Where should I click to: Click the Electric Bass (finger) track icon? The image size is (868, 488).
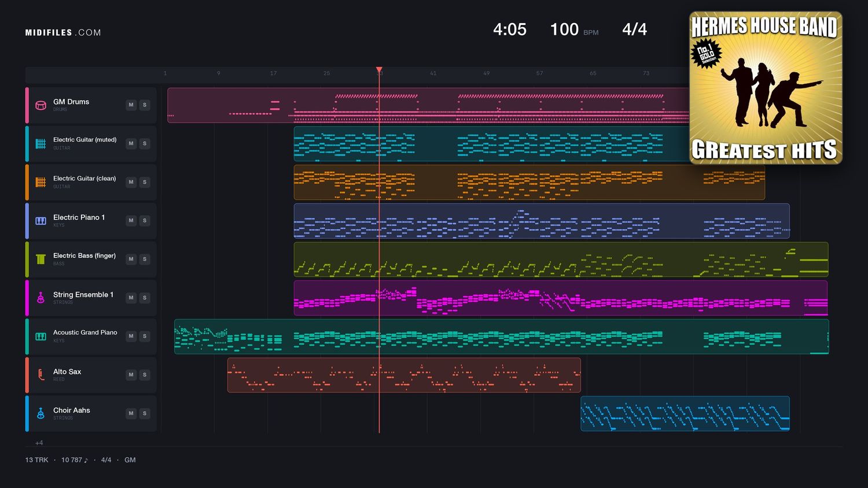point(41,259)
